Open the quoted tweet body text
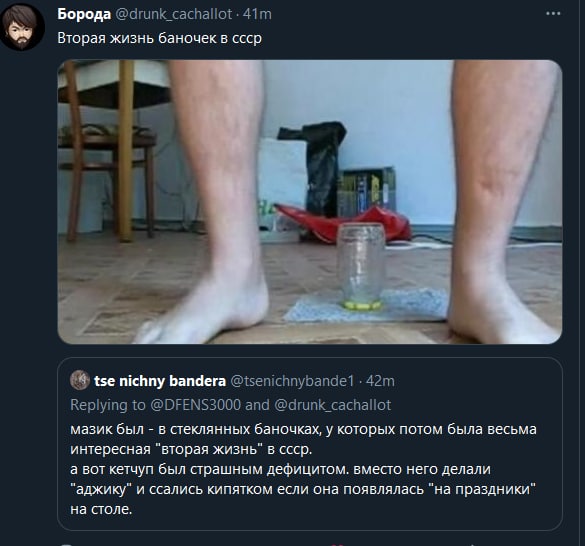Viewport: 585px width, 546px height. pos(303,469)
